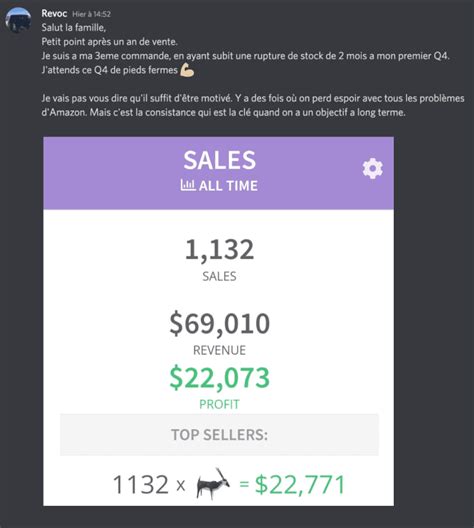
Task: Click the 'Salut la famille' message line
Action: point(74,28)
